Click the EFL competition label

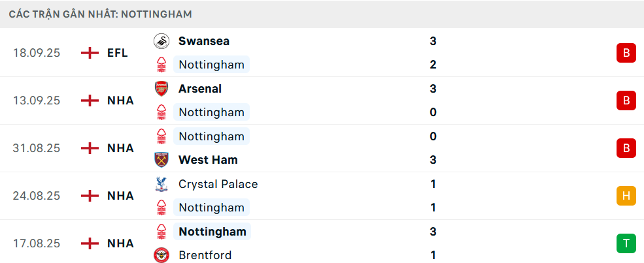[x=118, y=53]
